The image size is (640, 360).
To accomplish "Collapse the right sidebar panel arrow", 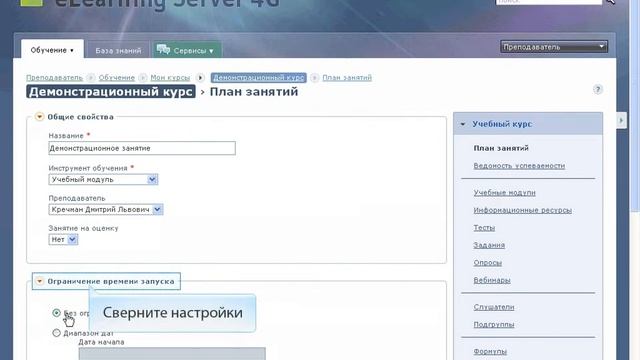I will click(x=621, y=120).
